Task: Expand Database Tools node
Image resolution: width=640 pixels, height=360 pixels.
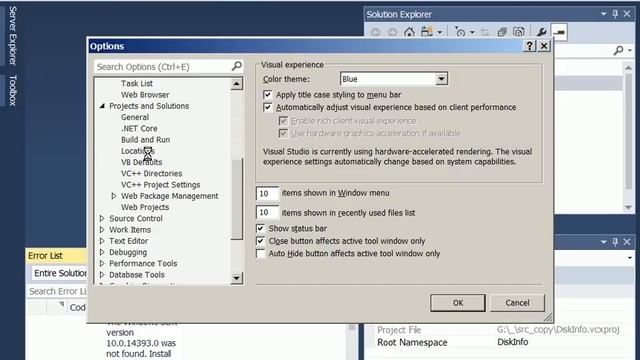Action: click(102, 275)
